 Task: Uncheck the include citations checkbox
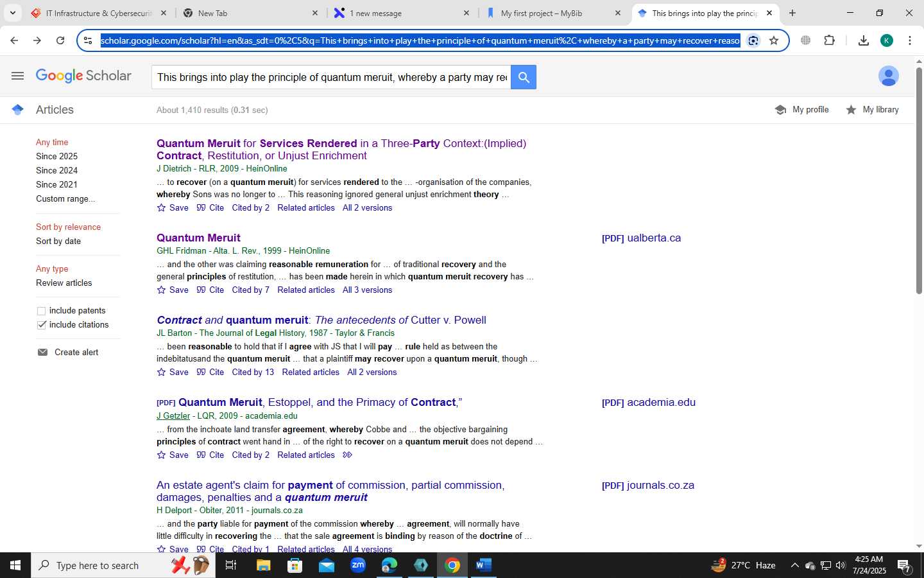pyautogui.click(x=42, y=325)
